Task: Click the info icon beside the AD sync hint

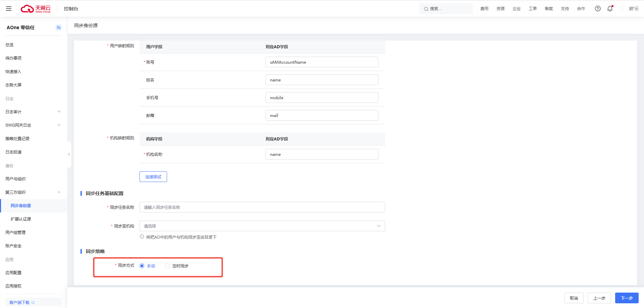Action: click(142, 237)
